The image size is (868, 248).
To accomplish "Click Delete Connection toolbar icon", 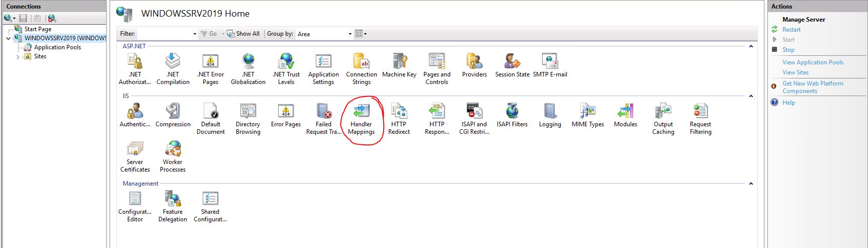I will [x=52, y=18].
